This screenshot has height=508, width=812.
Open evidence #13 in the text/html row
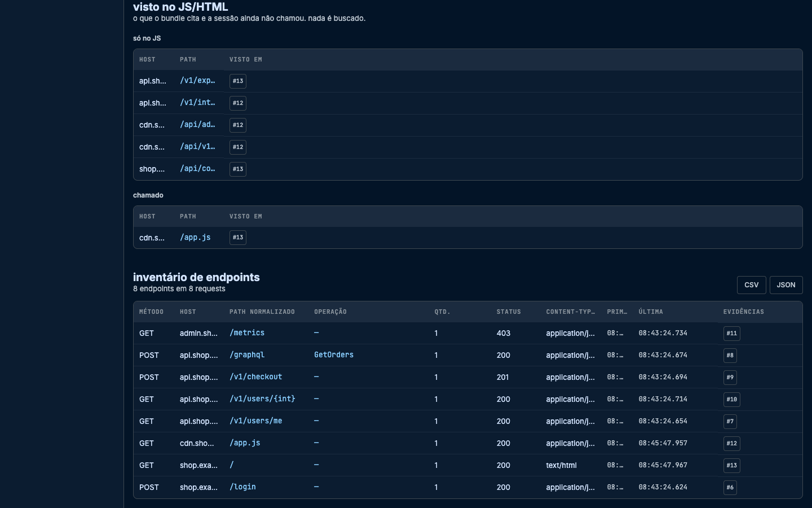(732, 466)
